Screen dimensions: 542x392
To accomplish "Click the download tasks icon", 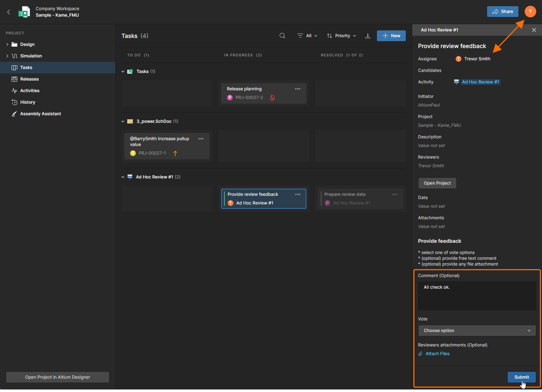I will [x=368, y=36].
